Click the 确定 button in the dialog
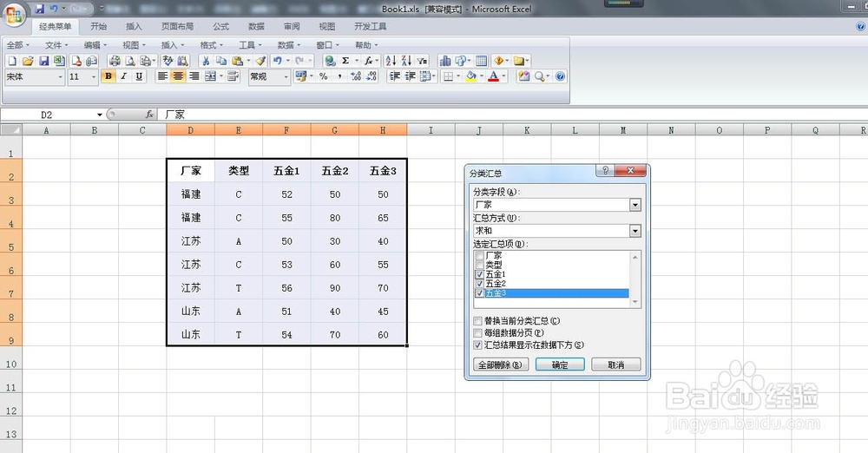 (560, 365)
